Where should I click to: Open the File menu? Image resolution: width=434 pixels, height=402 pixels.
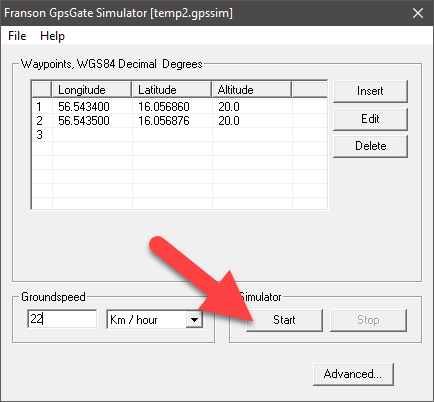17,36
